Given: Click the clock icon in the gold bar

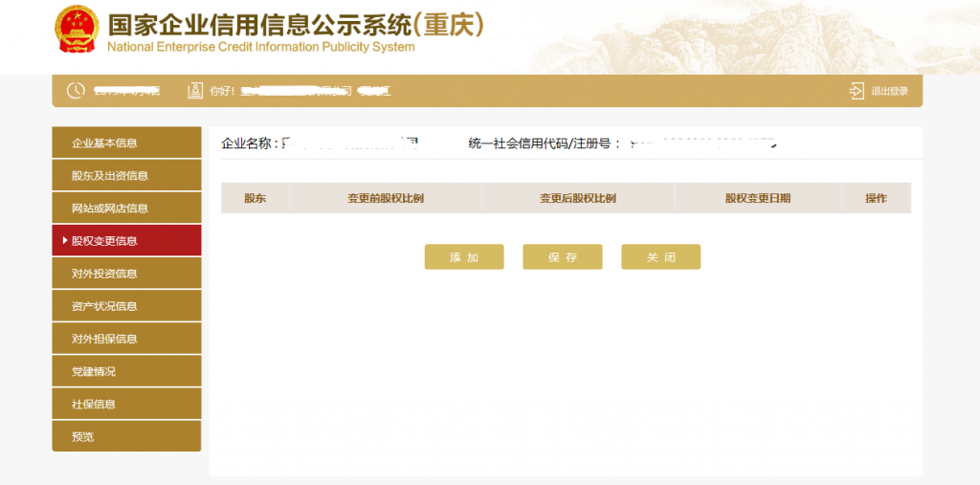Looking at the screenshot, I should (x=77, y=90).
